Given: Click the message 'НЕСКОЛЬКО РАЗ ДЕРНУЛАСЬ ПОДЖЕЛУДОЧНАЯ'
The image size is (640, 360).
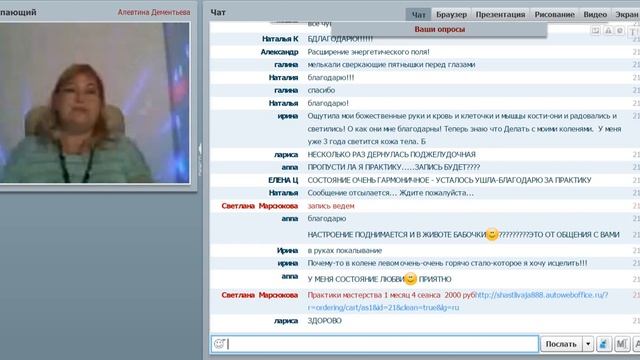Looking at the screenshot, I should 391,154.
